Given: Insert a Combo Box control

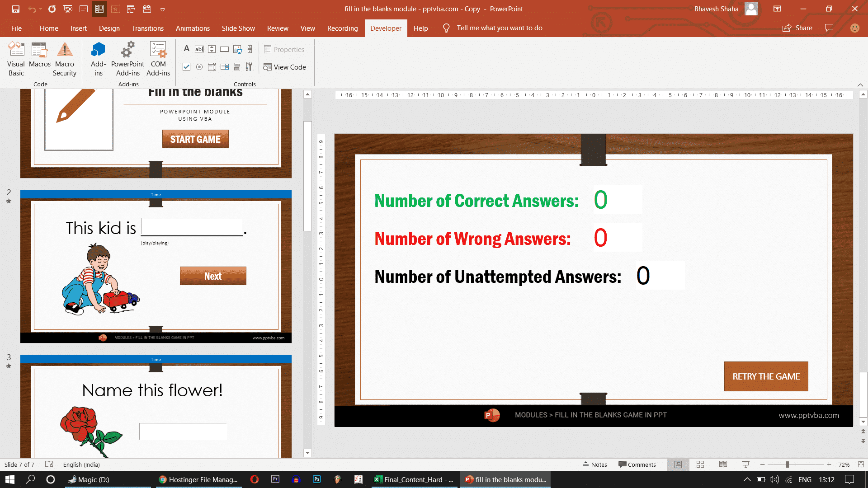Looking at the screenshot, I should pyautogui.click(x=224, y=66).
